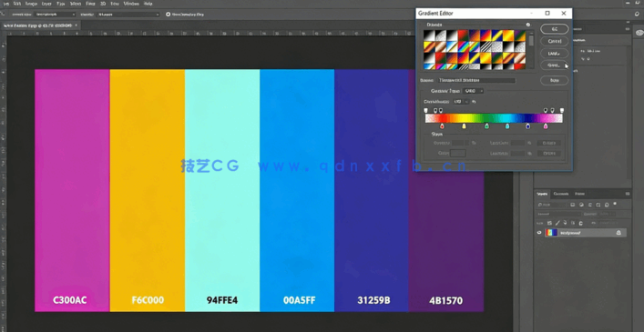Click the lock image pixels brush icon
Screen dimensions: 644x332
tap(557, 223)
